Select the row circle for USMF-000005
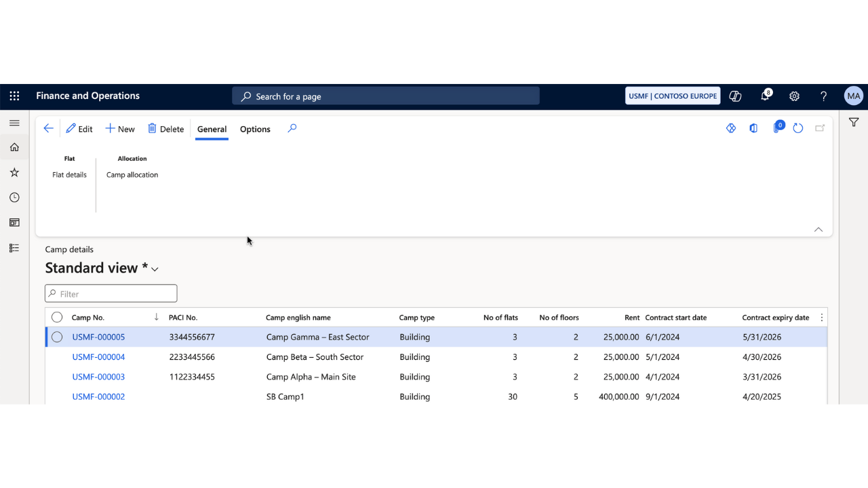868x488 pixels. coord(57,337)
